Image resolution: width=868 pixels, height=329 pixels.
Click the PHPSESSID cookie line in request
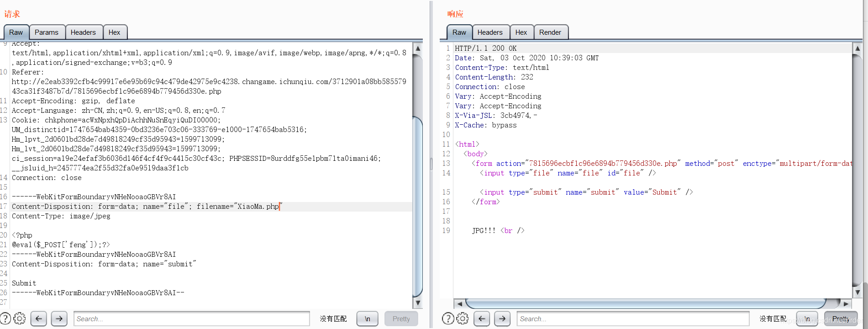pyautogui.click(x=196, y=159)
